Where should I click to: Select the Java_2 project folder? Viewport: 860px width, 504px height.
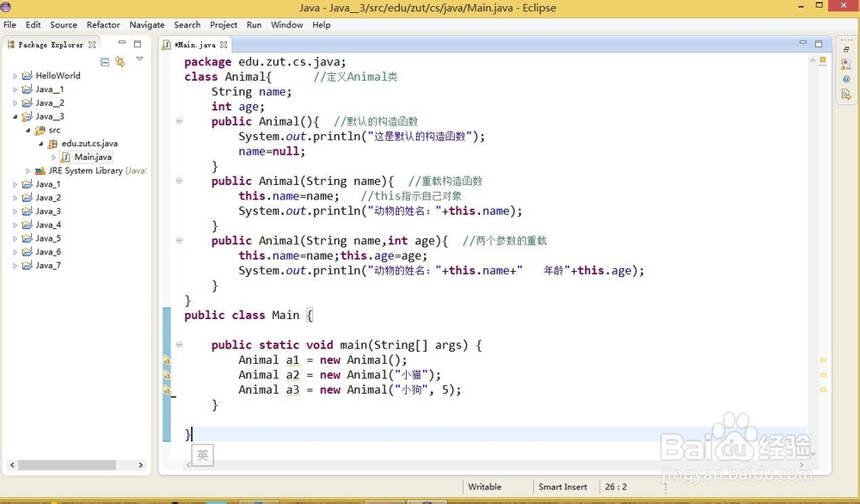[x=48, y=198]
